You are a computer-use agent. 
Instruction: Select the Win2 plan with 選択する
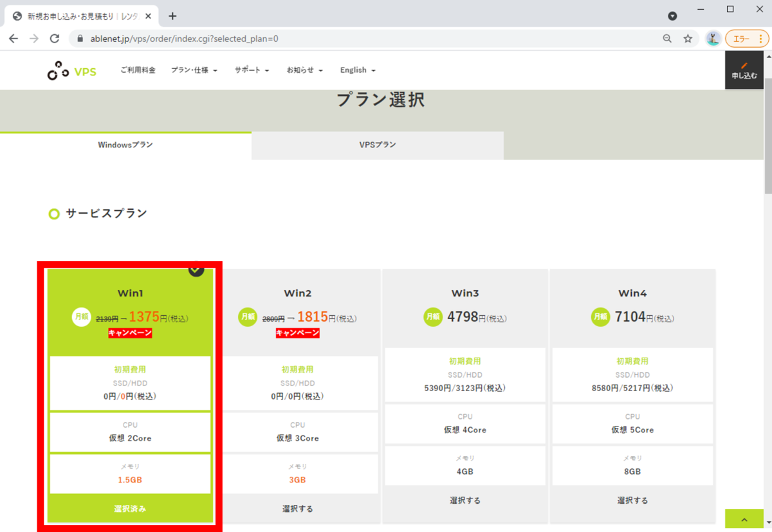coord(298,509)
